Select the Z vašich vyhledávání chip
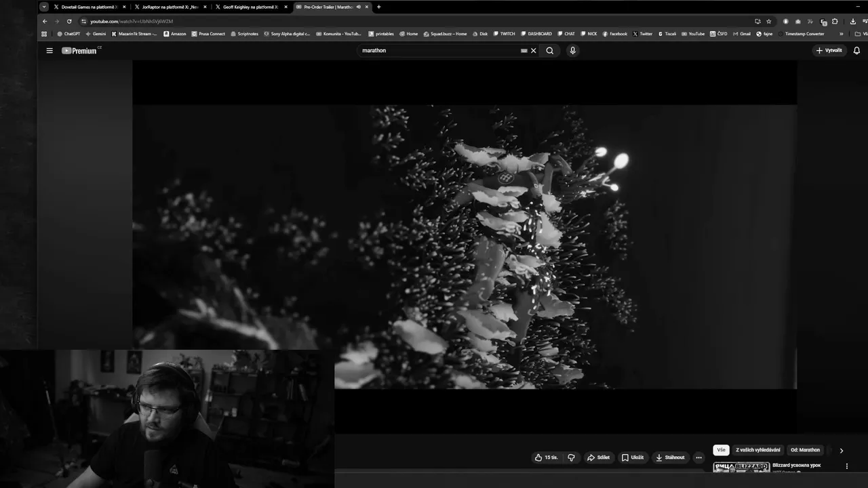868x488 pixels. point(757,450)
